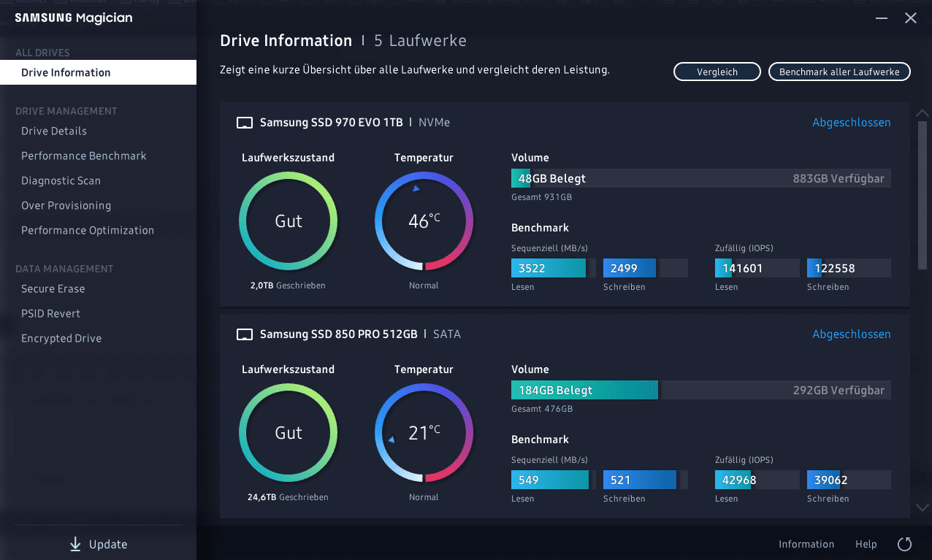Screen dimensions: 932x560
Task: Close the Samsung Magician window
Action: (x=911, y=18)
